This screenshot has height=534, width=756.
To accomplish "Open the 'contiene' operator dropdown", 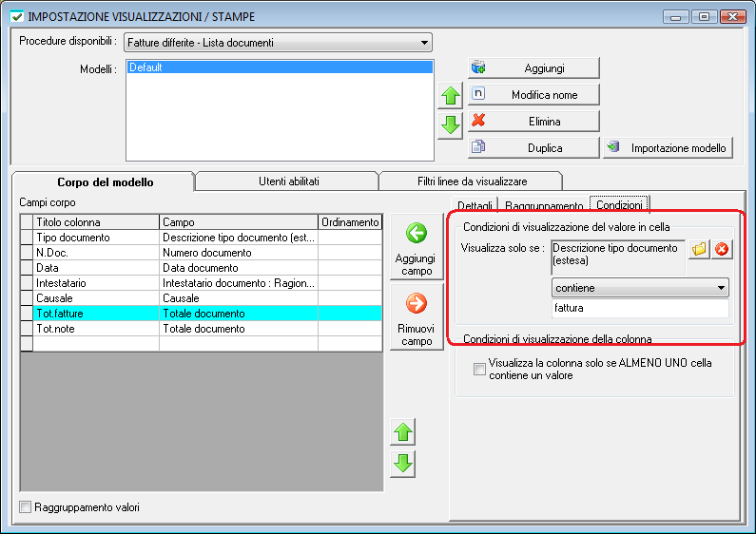I will (640, 288).
